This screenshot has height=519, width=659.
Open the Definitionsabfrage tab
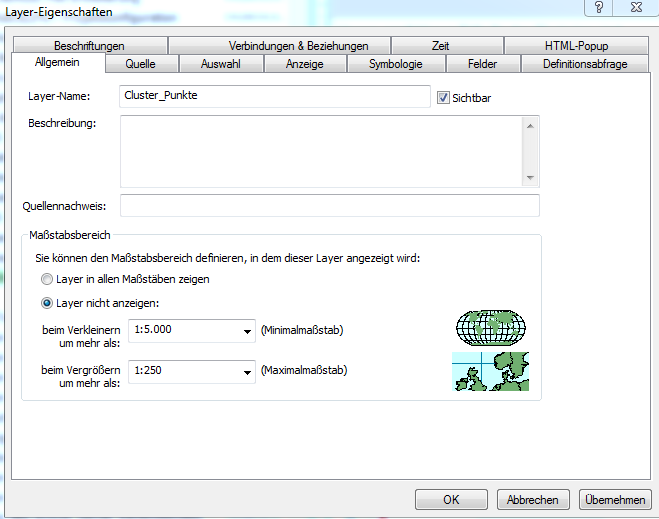pos(585,64)
